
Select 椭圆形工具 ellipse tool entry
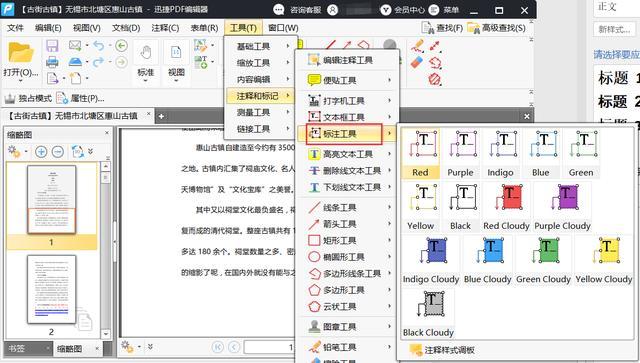coord(347,257)
